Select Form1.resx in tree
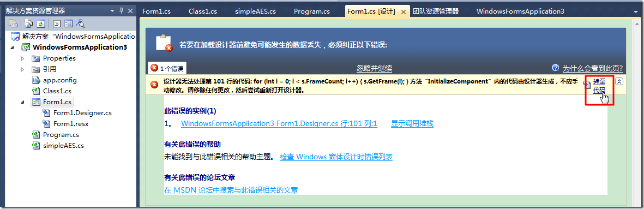Screen dimensions: 644x209 (71, 123)
